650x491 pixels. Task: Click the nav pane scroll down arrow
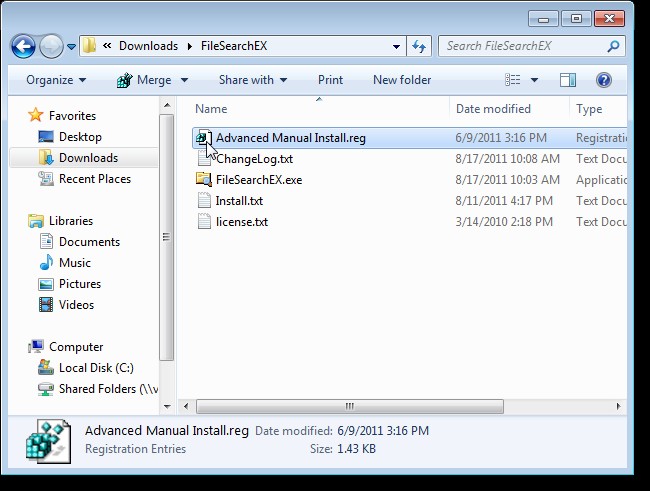(167, 407)
